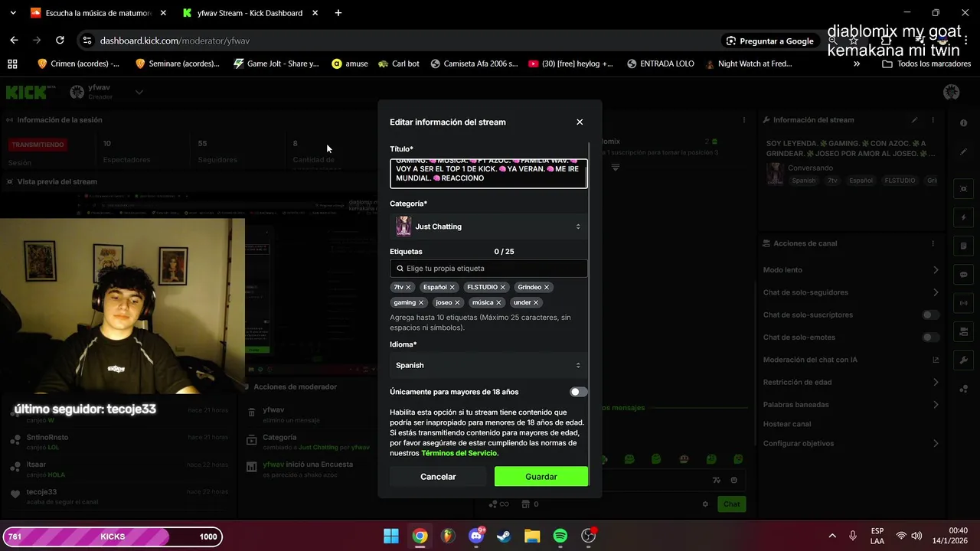Open the Game Jolt bookmark
The width and height of the screenshot is (980, 551).
click(276, 64)
